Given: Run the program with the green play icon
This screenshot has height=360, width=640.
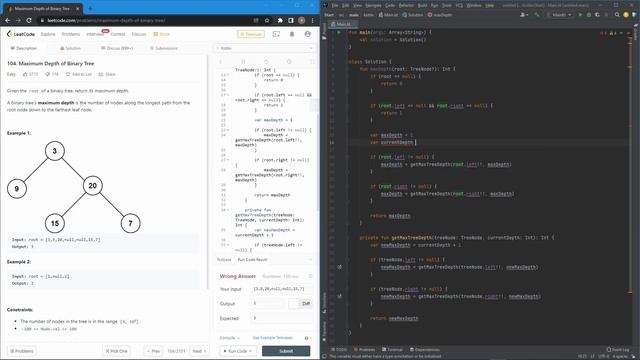Looking at the screenshot, I should click(580, 15).
